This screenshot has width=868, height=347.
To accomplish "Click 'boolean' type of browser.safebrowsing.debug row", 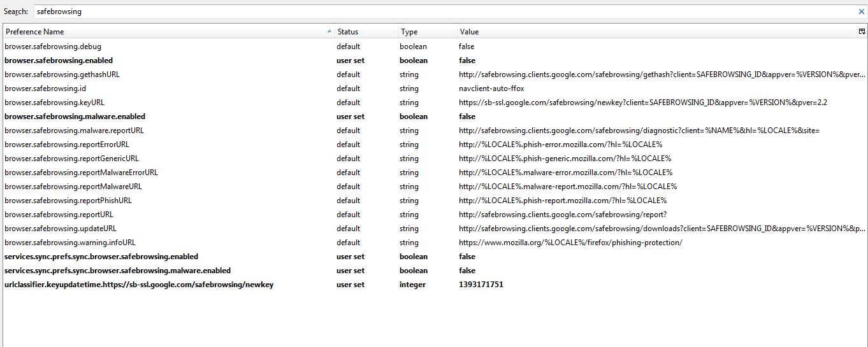I will coord(413,46).
